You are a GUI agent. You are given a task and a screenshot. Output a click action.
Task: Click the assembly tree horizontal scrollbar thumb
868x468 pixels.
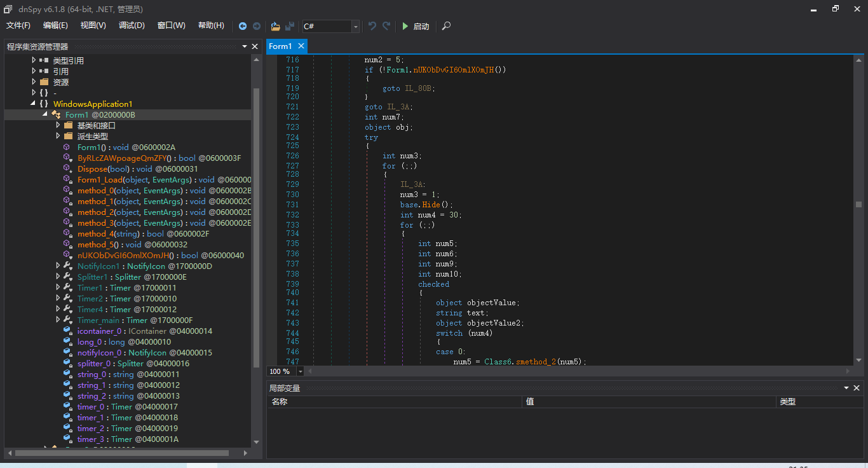[122, 453]
